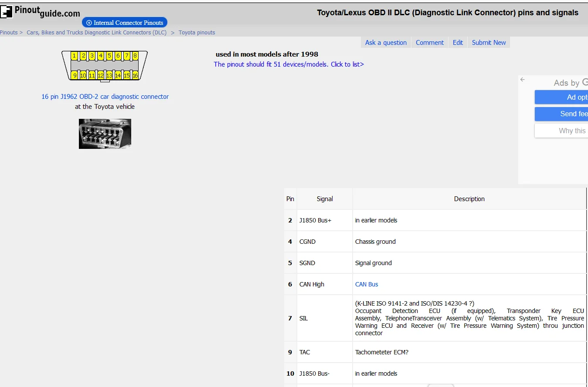
Task: Click the Signal column header
Action: pyautogui.click(x=325, y=199)
